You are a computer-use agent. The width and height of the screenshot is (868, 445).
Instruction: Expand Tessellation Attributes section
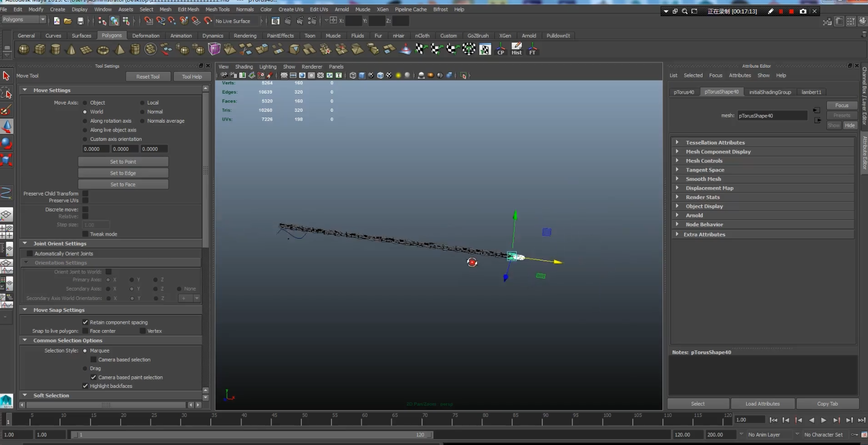677,142
